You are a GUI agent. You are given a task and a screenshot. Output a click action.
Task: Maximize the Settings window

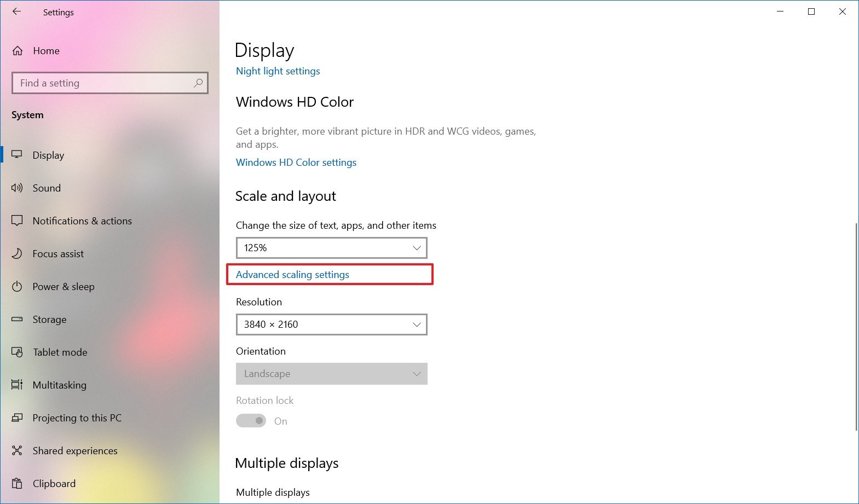point(811,11)
